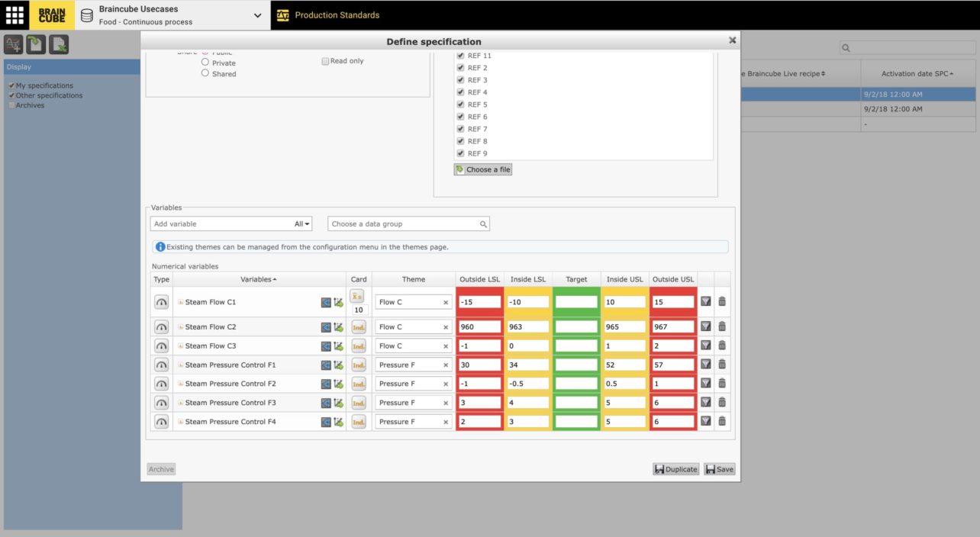Open the All variable filter dropdown
The height and width of the screenshot is (537, 980).
coord(302,224)
